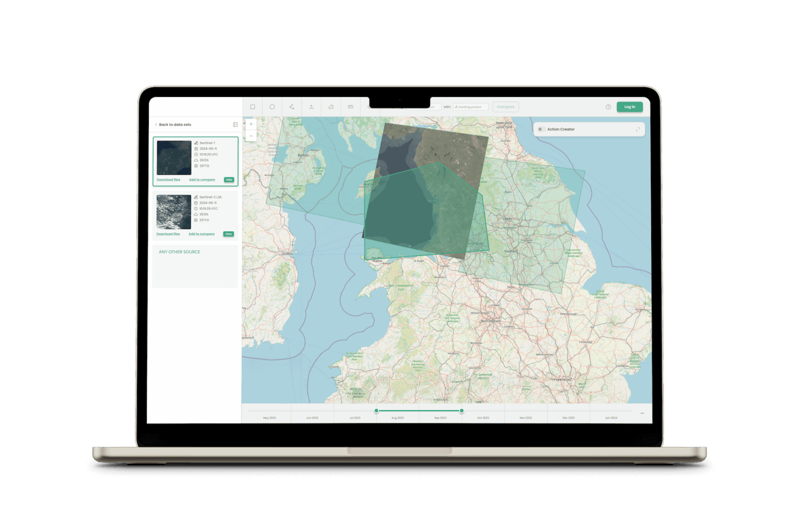Select the eraser tool

click(331, 107)
